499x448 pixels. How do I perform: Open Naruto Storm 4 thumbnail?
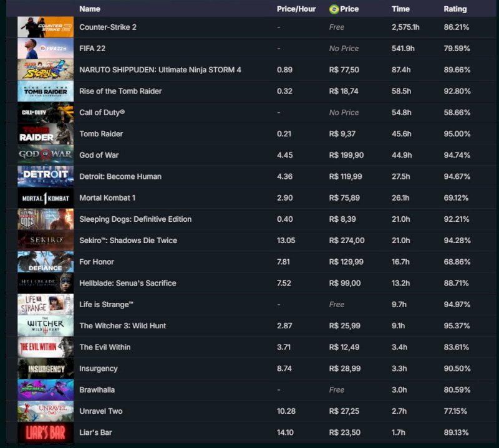coord(46,70)
